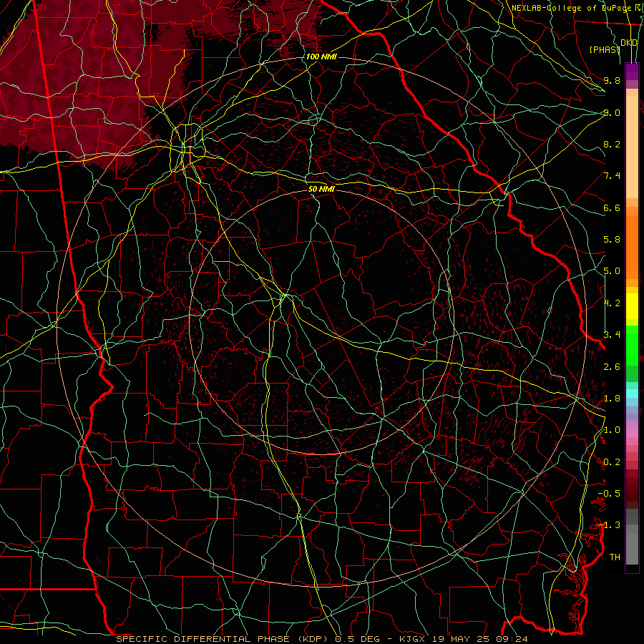This screenshot has height=644, width=644.
Task: Click the "100 NMI" range ring label
Action: (x=321, y=57)
